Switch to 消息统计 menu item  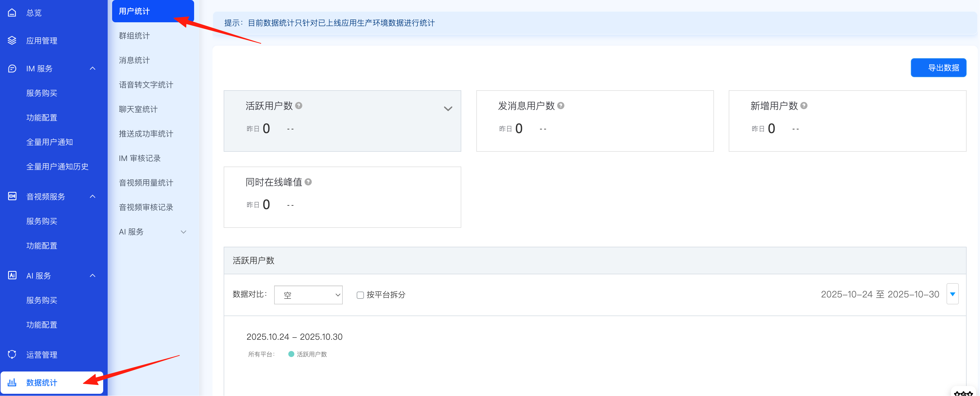click(x=134, y=60)
